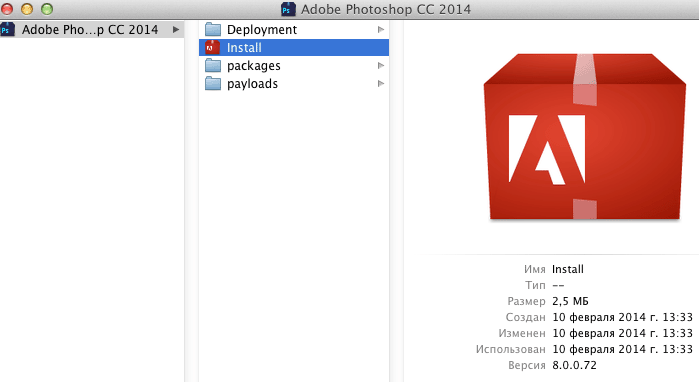699x382 pixels.
Task: Select the payloads folder name
Action: [x=252, y=84]
